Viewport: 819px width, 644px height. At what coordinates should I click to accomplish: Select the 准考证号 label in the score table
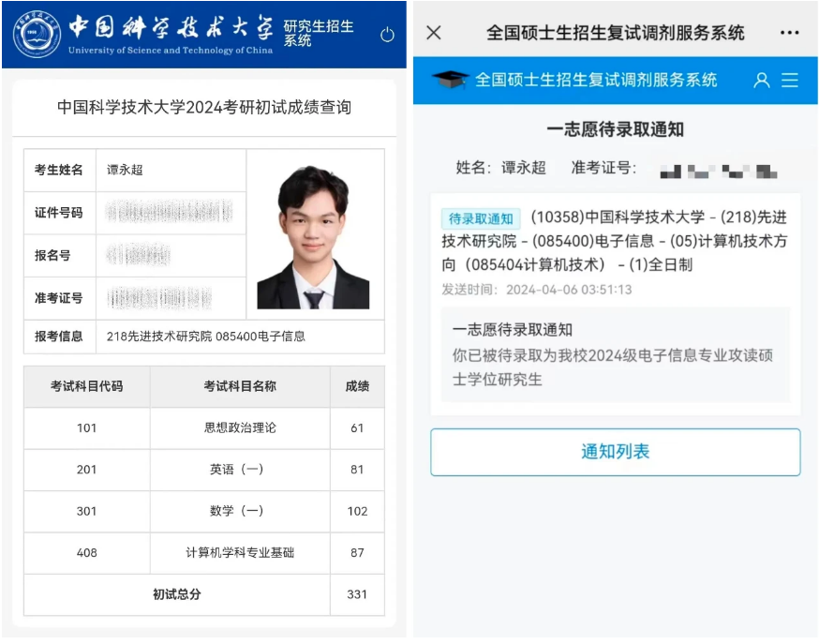pos(59,298)
